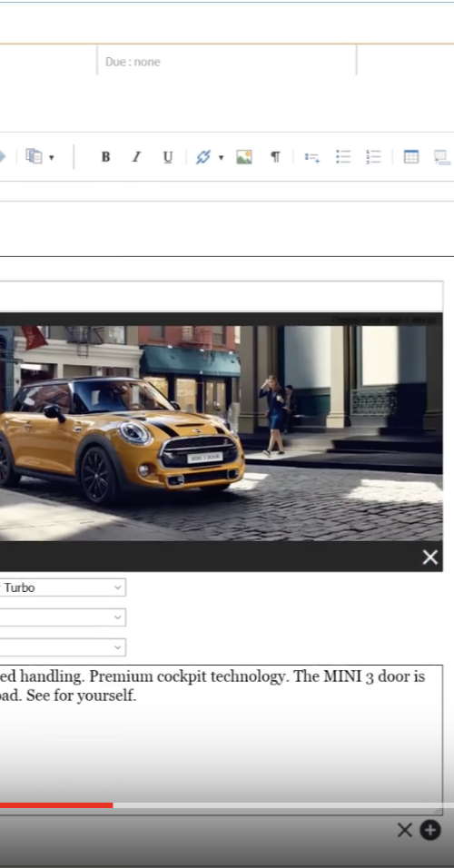Click the insert image icon

point(244,157)
